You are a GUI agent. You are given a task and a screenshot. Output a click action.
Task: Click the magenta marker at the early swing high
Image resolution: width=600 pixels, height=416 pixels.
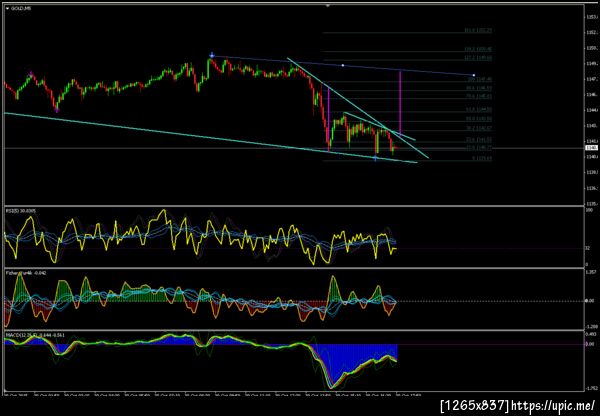(31, 72)
